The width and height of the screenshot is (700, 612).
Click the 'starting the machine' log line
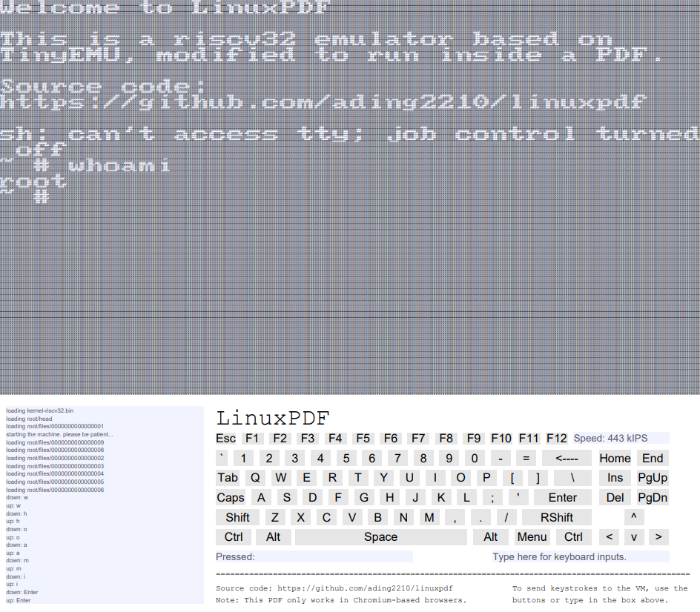59,434
